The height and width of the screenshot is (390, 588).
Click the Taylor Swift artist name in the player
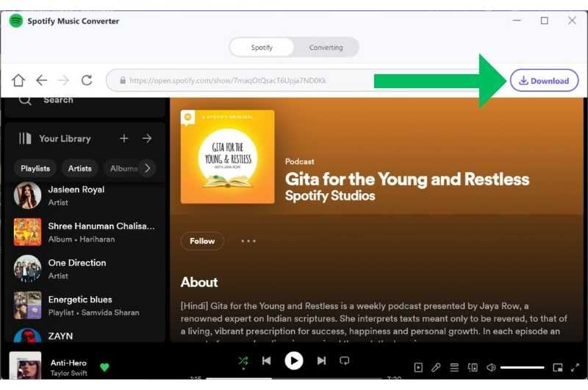pyautogui.click(x=68, y=373)
